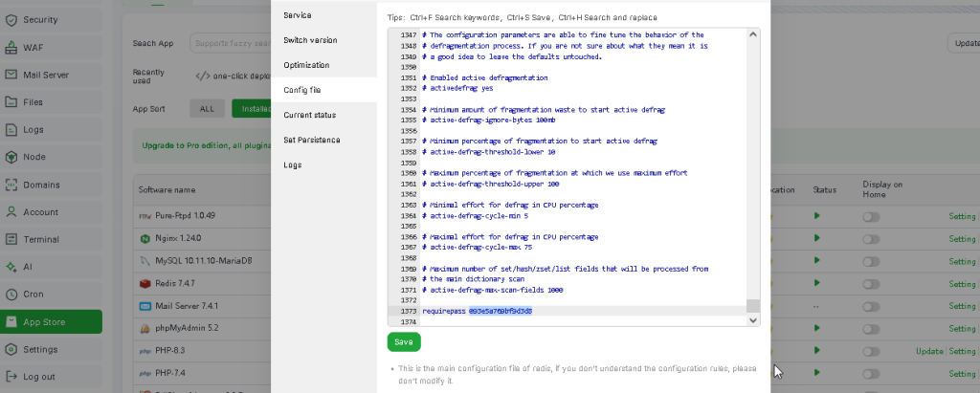980x393 pixels.
Task: Save the Redis config file
Action: click(404, 341)
